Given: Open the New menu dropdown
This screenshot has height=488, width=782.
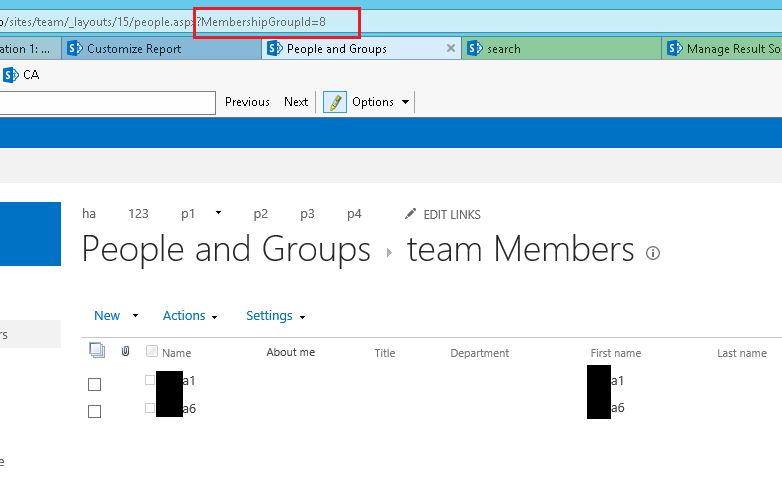Looking at the screenshot, I should 116,316.
